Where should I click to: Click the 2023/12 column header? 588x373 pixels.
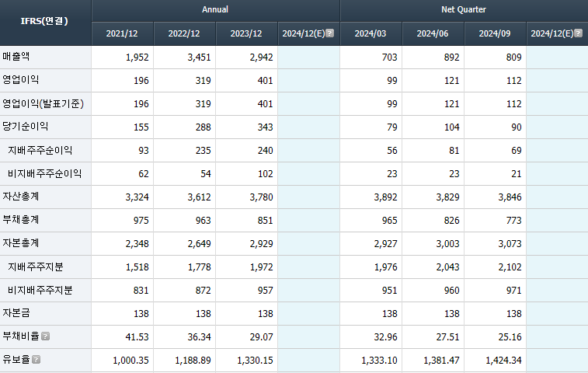(x=246, y=33)
